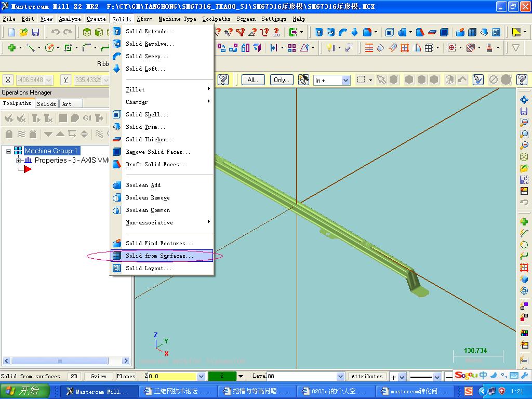Save the file with the floppy disk icon
532x399 pixels.
coord(35,32)
